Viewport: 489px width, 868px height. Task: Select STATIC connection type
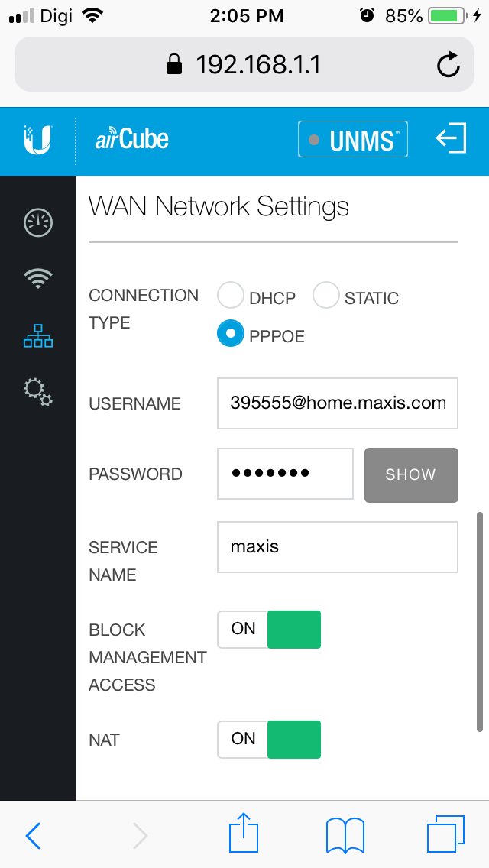click(326, 295)
